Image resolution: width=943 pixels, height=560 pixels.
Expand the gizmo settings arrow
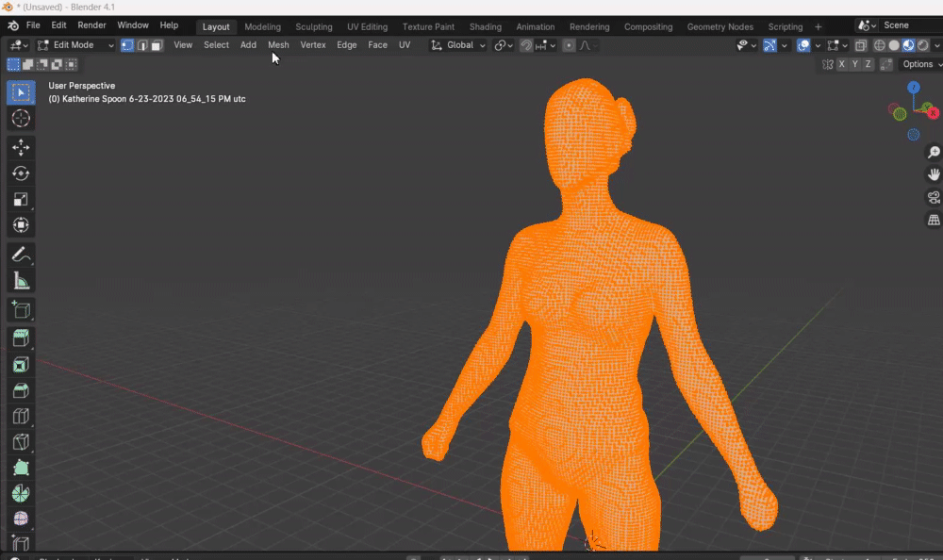(x=785, y=45)
